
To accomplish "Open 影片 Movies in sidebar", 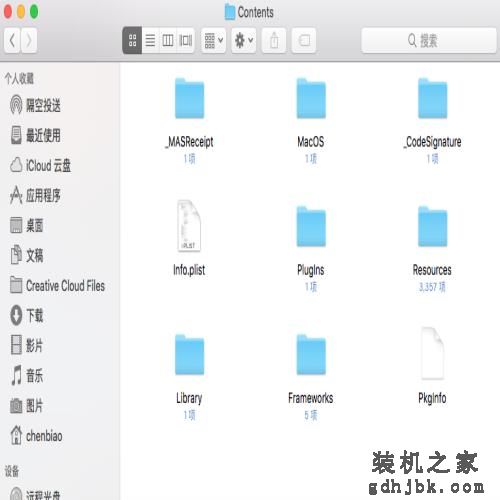I will point(27,345).
